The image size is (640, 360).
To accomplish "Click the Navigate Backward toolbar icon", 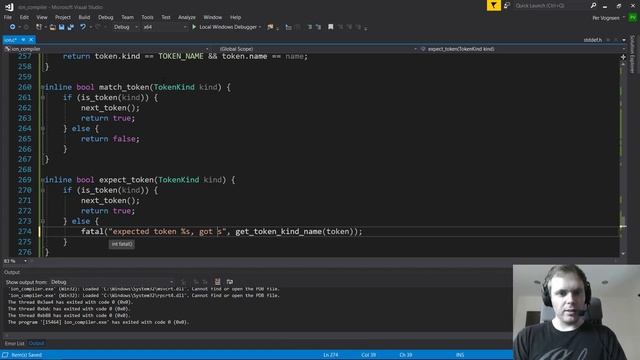I will tap(12, 27).
